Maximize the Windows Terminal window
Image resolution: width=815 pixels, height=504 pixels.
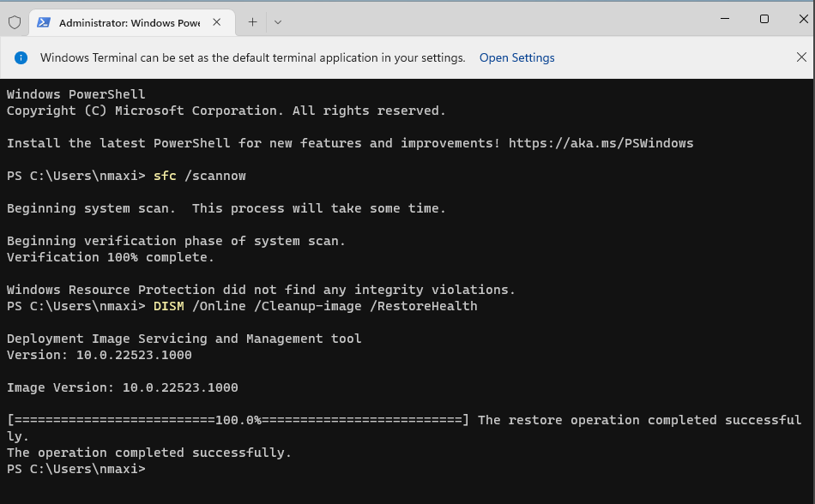point(764,19)
